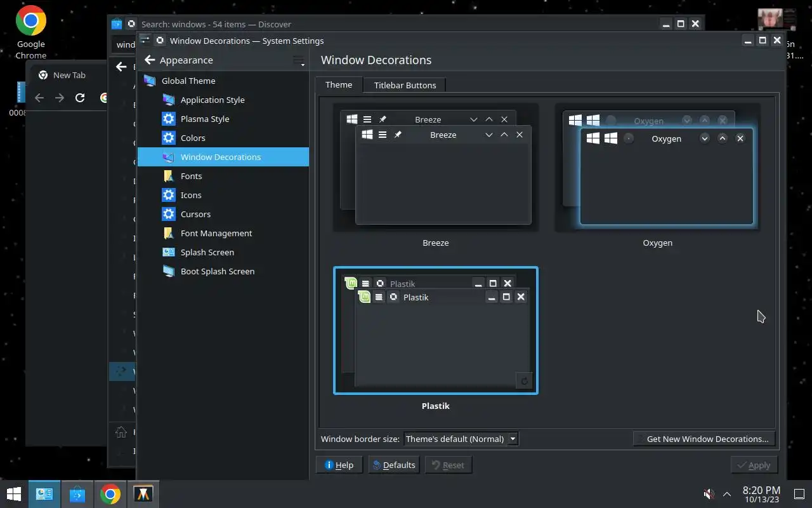
Task: Open Google Chrome desktop shortcut
Action: coord(31,32)
